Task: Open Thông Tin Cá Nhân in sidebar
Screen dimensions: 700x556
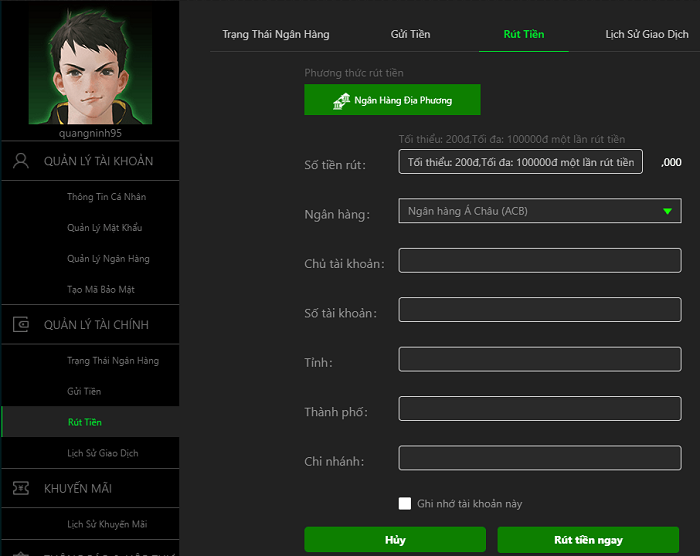Action: pos(107,197)
